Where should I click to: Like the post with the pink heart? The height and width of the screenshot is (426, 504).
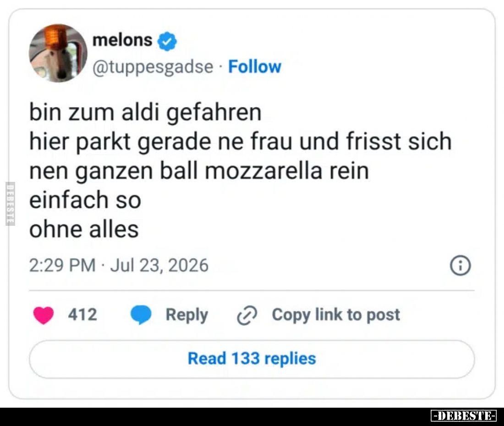[x=44, y=315]
